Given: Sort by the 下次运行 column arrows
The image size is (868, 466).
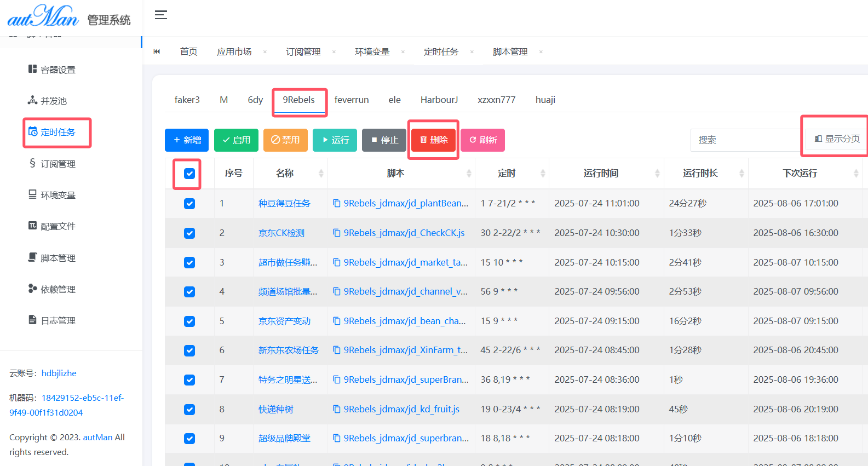Looking at the screenshot, I should point(856,174).
